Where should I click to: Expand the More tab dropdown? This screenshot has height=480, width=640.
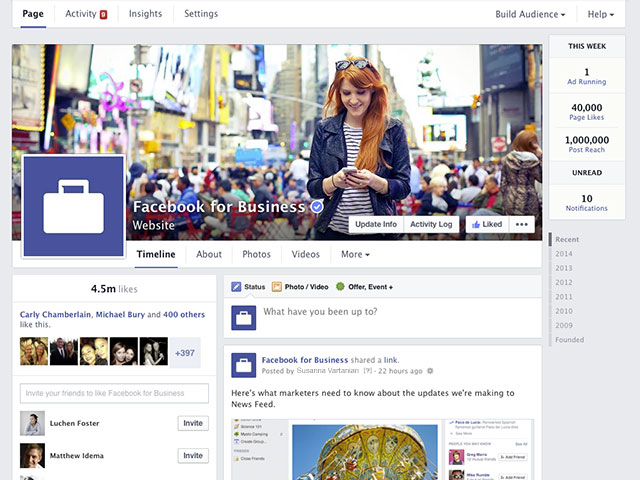[355, 254]
